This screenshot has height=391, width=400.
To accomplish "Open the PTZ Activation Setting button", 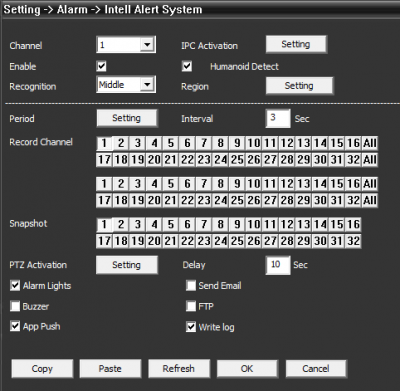I will pos(127,265).
